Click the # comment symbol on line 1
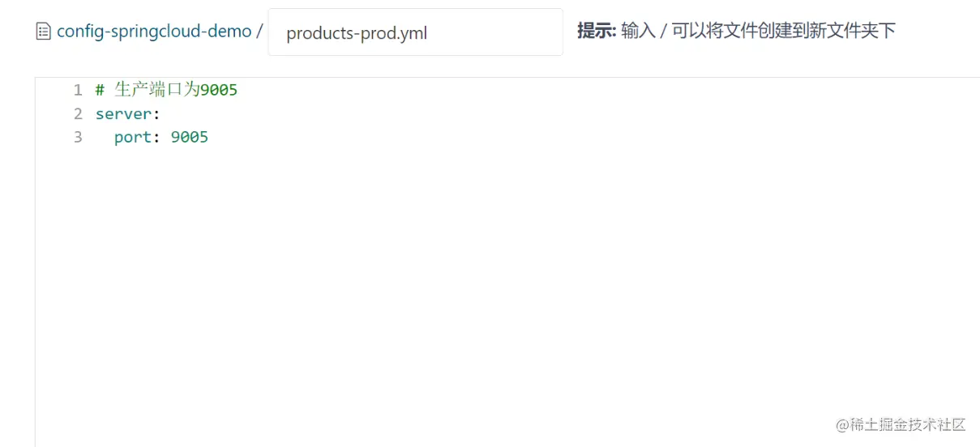 click(100, 90)
